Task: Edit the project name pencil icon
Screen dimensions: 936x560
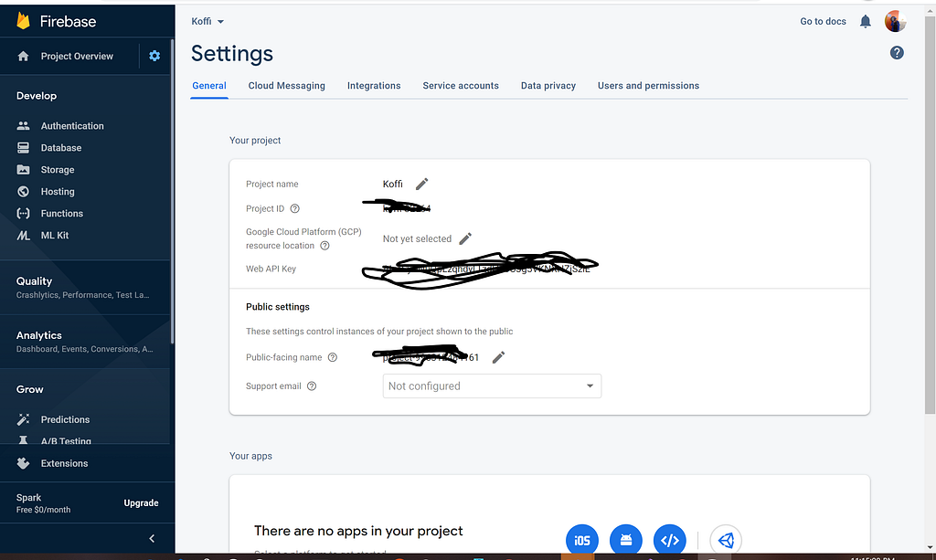Action: coord(422,184)
